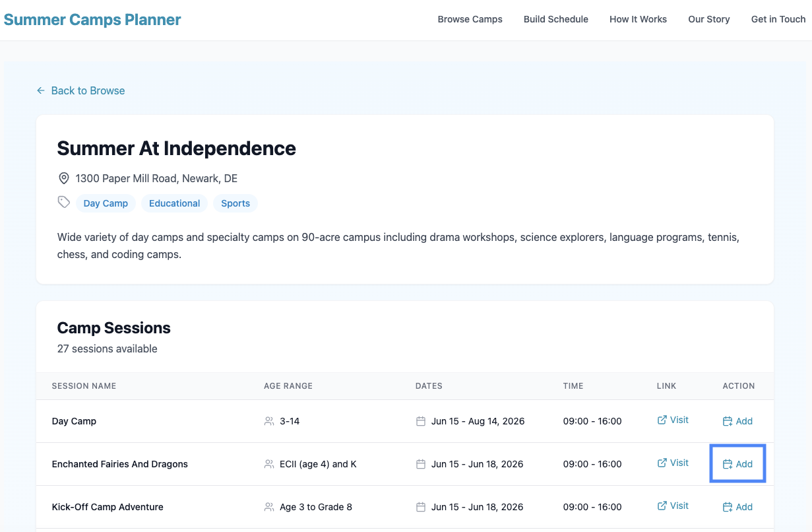Click the location pin icon next to the address
Screen dimensions: 812x532
pyautogui.click(x=63, y=178)
